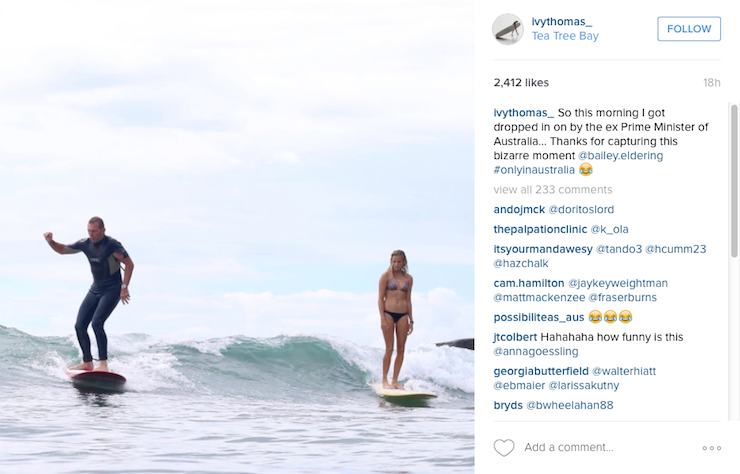Image resolution: width=740 pixels, height=474 pixels.
Task: Open the surfing photo
Action: pos(237,237)
